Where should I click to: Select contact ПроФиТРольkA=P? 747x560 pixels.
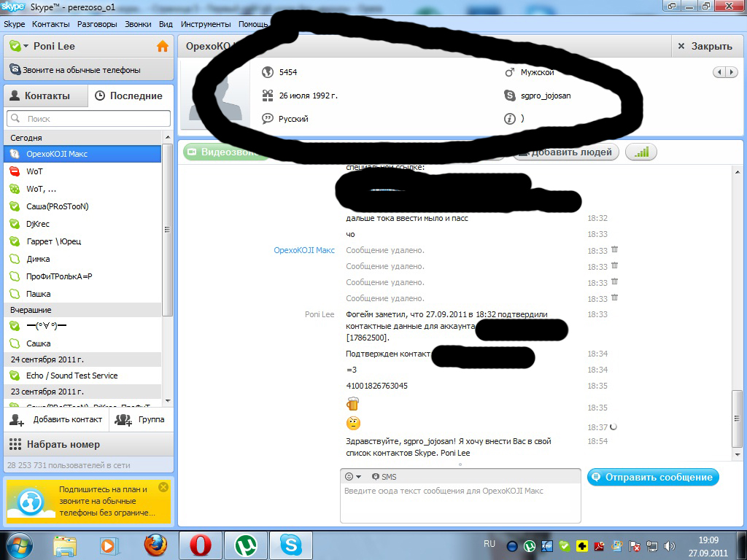tap(82, 276)
